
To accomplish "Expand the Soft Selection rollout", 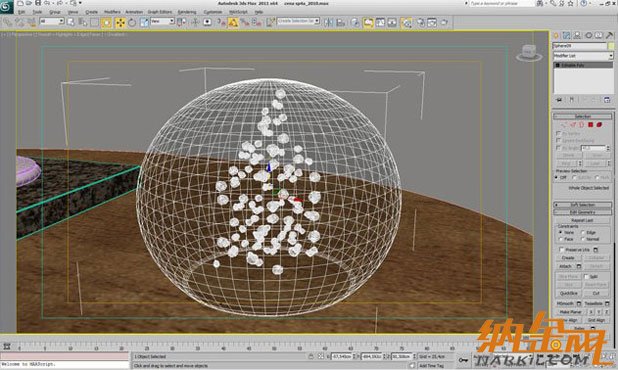I will (x=583, y=205).
